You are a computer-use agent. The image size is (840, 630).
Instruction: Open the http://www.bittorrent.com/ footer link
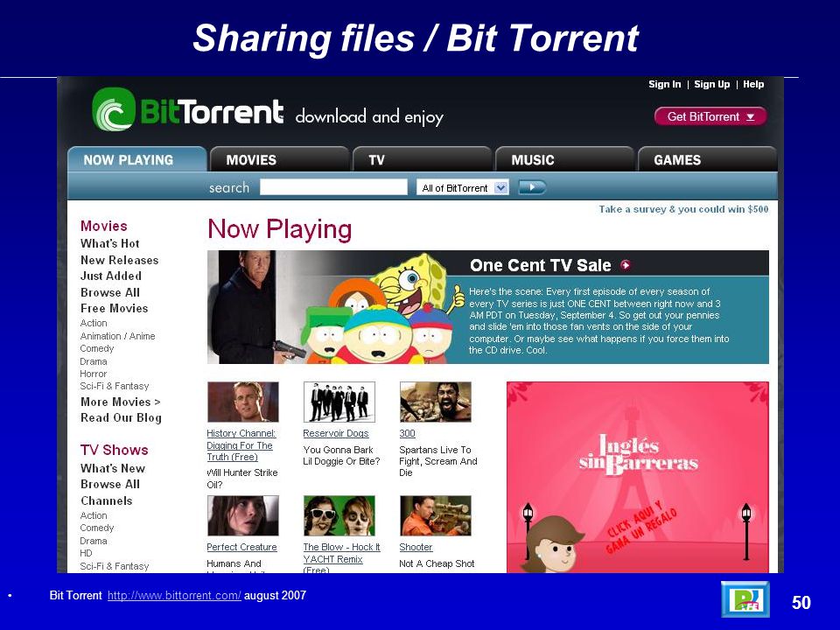(174, 595)
